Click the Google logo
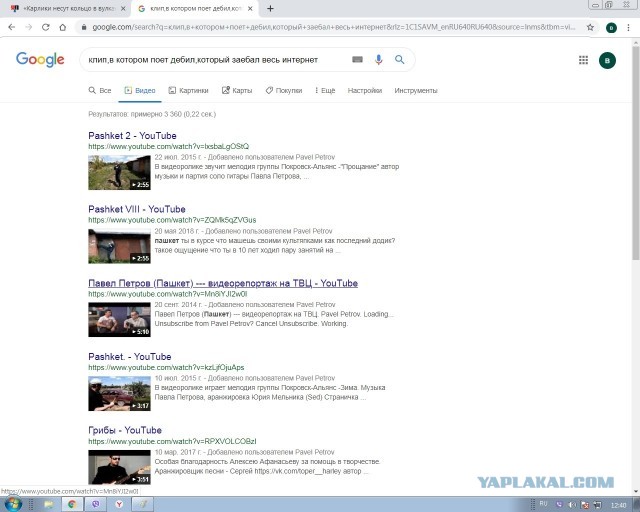The width and height of the screenshot is (640, 512). pyautogui.click(x=40, y=60)
